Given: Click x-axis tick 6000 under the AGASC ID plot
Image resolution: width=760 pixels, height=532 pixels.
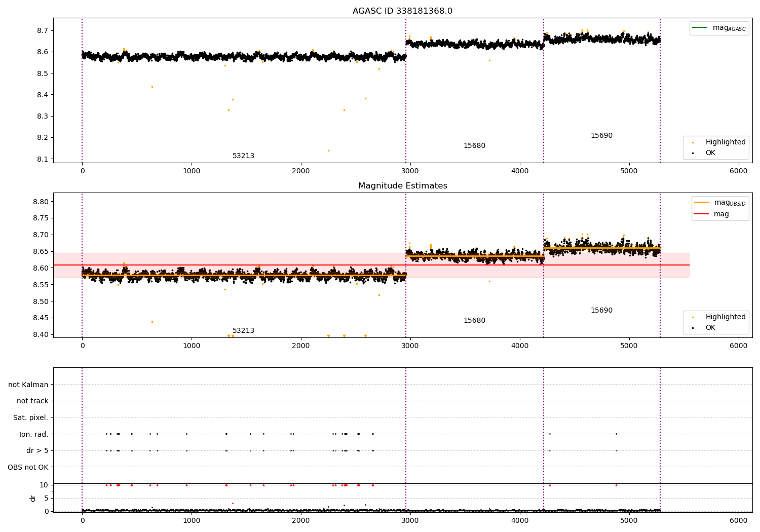Looking at the screenshot, I should point(738,171).
